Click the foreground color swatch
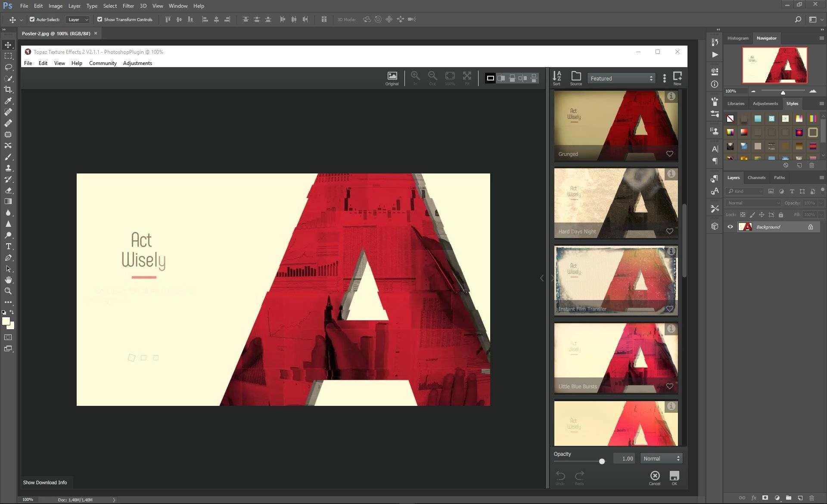The height and width of the screenshot is (504, 827). pos(6,321)
